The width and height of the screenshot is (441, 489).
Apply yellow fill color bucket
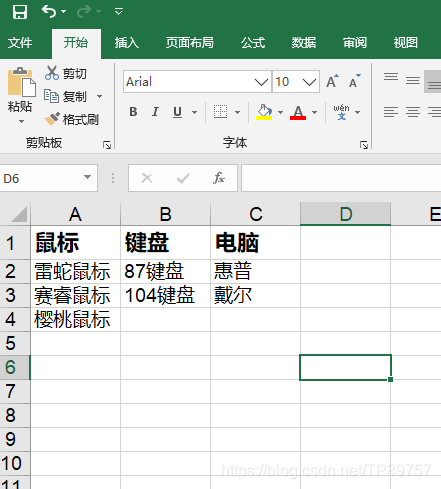264,112
